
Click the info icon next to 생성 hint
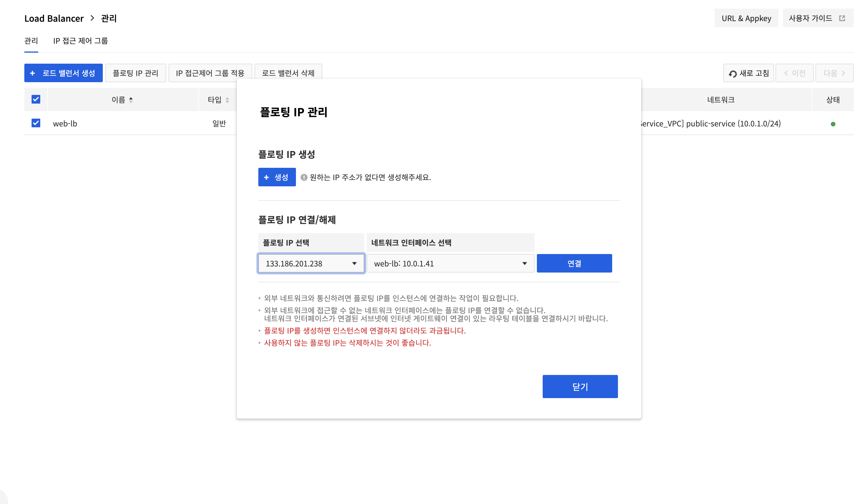304,177
